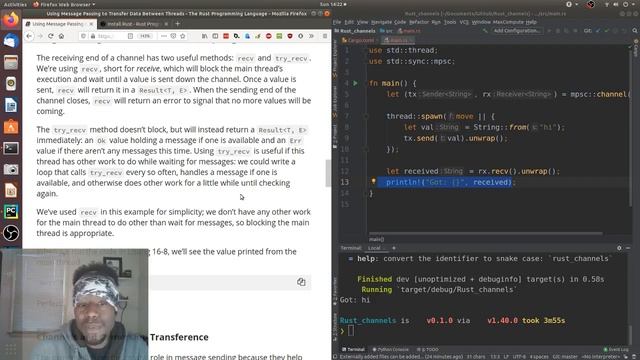Click the build hammer icon
This screenshot has height=360, width=640.
click(x=485, y=31)
